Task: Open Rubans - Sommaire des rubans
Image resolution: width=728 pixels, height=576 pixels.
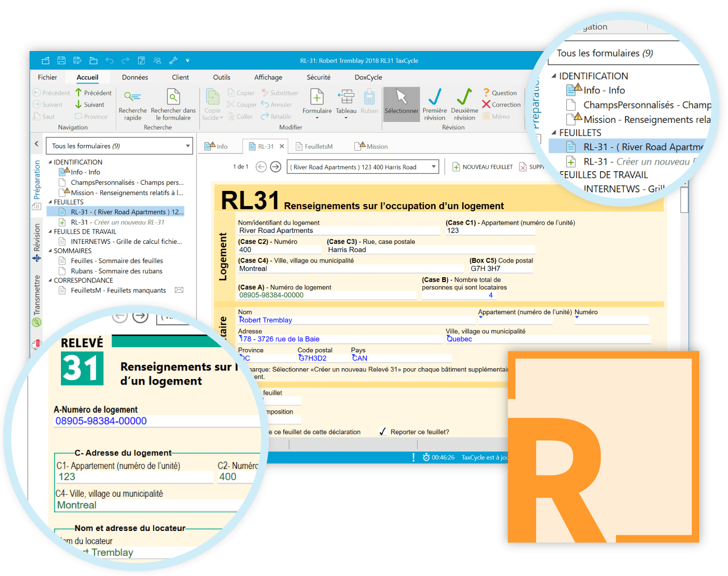Action: [111, 271]
